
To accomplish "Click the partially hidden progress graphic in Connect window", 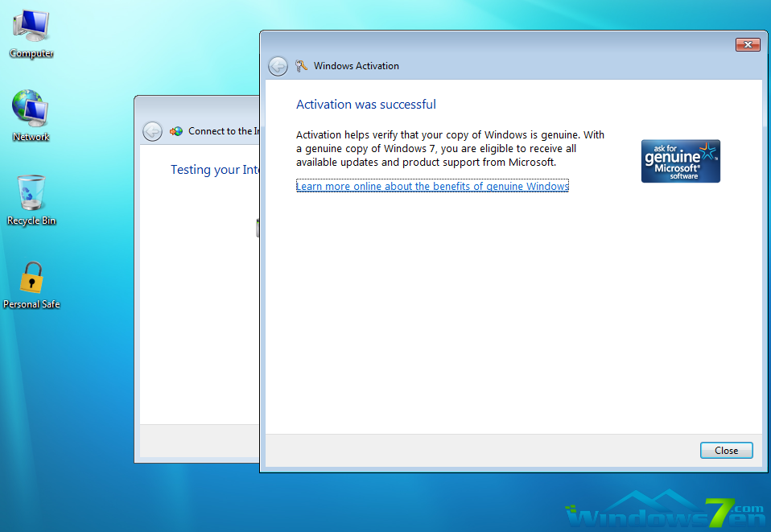I will tap(258, 228).
